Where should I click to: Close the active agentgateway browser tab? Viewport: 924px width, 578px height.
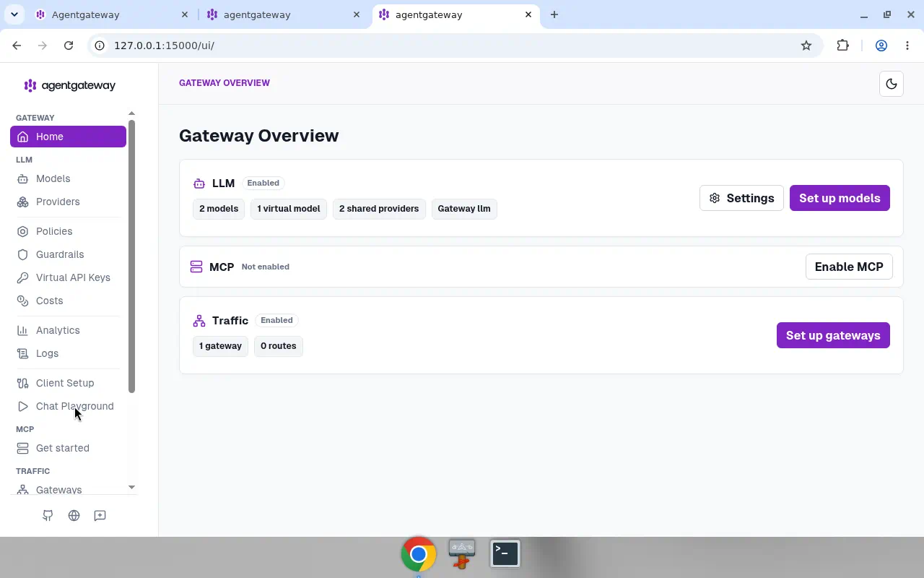[528, 14]
